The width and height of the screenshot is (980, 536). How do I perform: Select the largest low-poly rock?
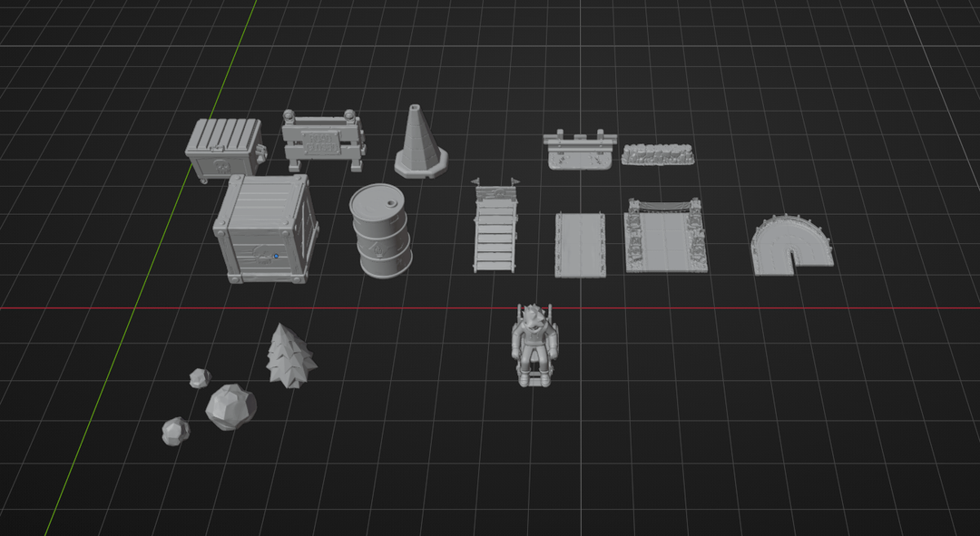[x=230, y=406]
